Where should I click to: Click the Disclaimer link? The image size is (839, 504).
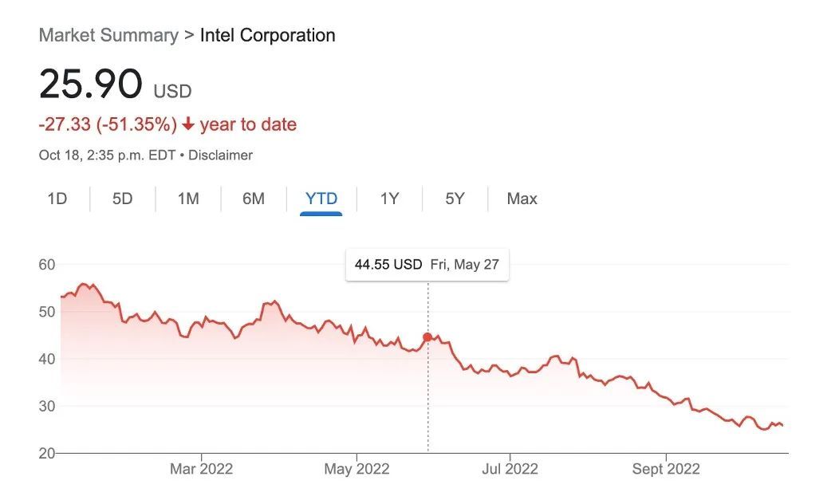point(220,156)
